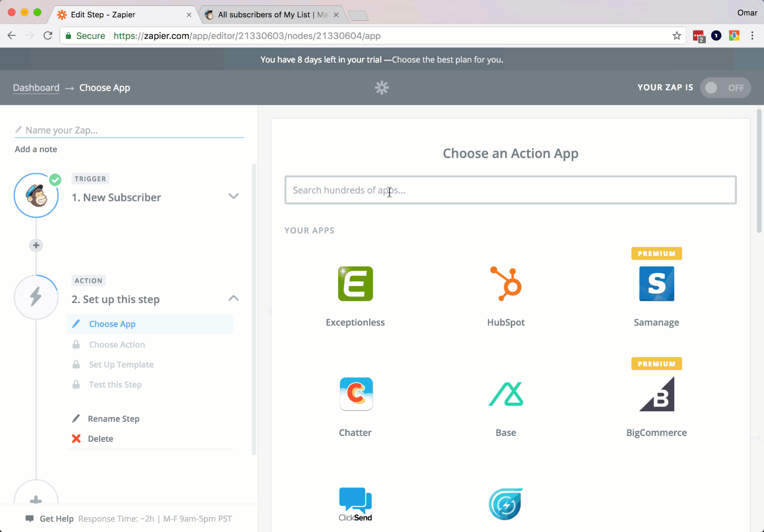Click the colorful download extension icon

(x=734, y=35)
